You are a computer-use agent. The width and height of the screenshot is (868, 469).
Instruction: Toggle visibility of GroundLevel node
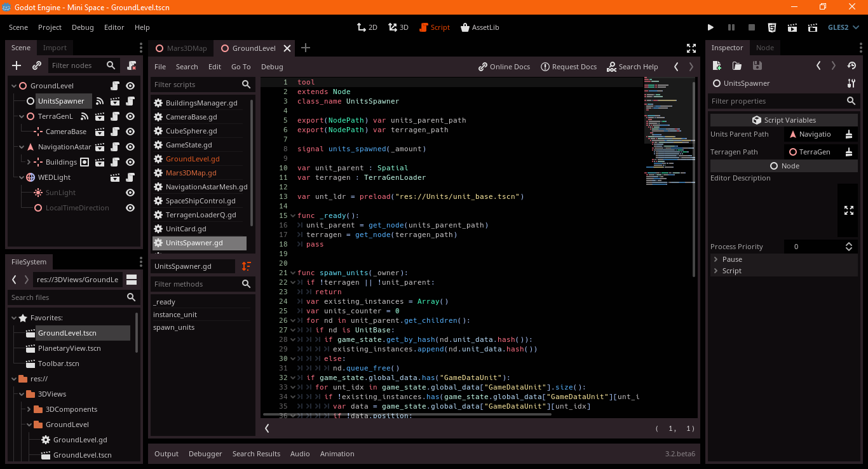[130, 86]
